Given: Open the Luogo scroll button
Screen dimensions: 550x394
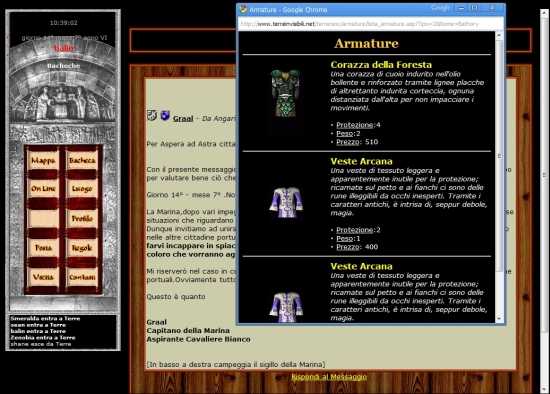Looking at the screenshot, I should coord(82,189).
